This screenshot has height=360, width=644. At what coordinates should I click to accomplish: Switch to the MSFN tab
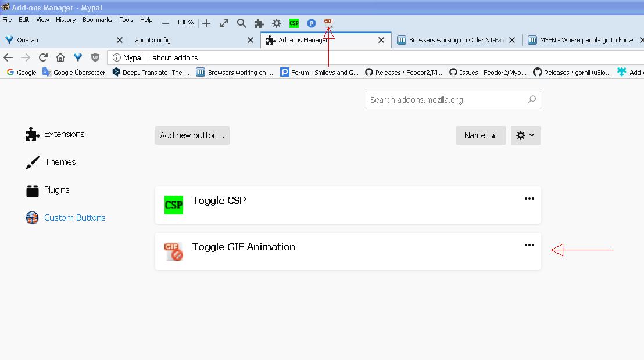[583, 40]
